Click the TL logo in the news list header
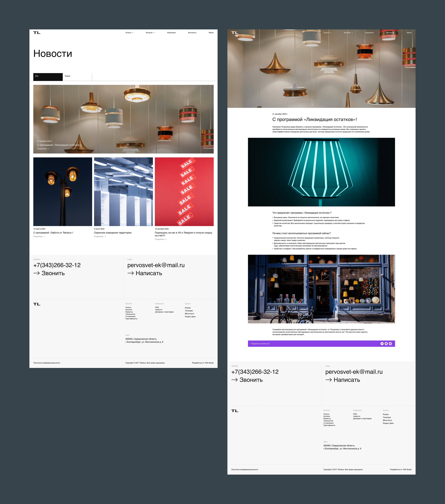Screen dimensions: 445x504 37,33
